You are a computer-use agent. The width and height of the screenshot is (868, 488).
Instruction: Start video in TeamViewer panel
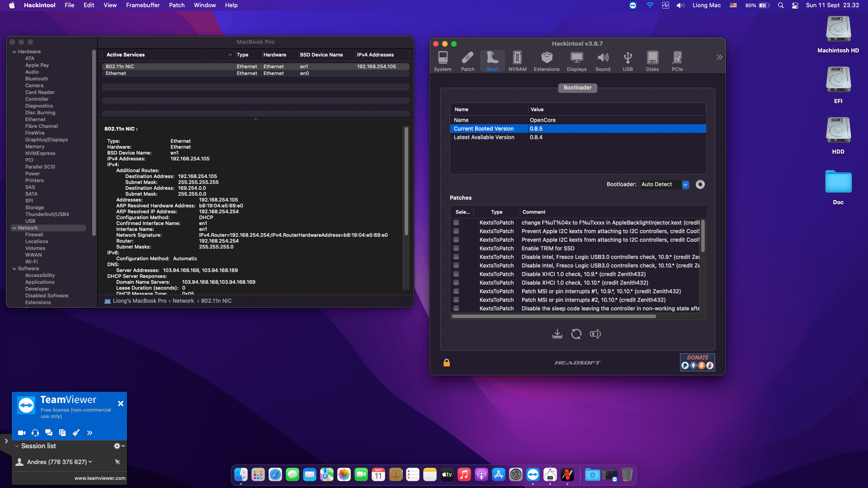pos(21,433)
